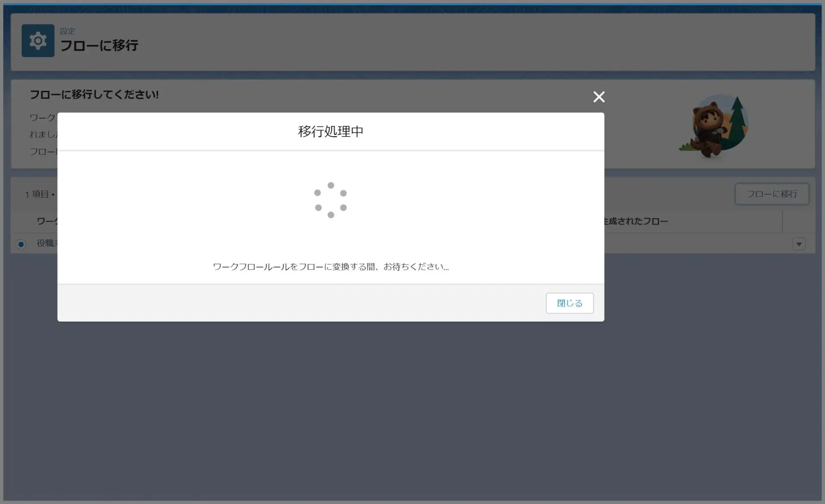Open the row actions dropdown arrow
Screen dimensions: 825x504
coord(799,244)
